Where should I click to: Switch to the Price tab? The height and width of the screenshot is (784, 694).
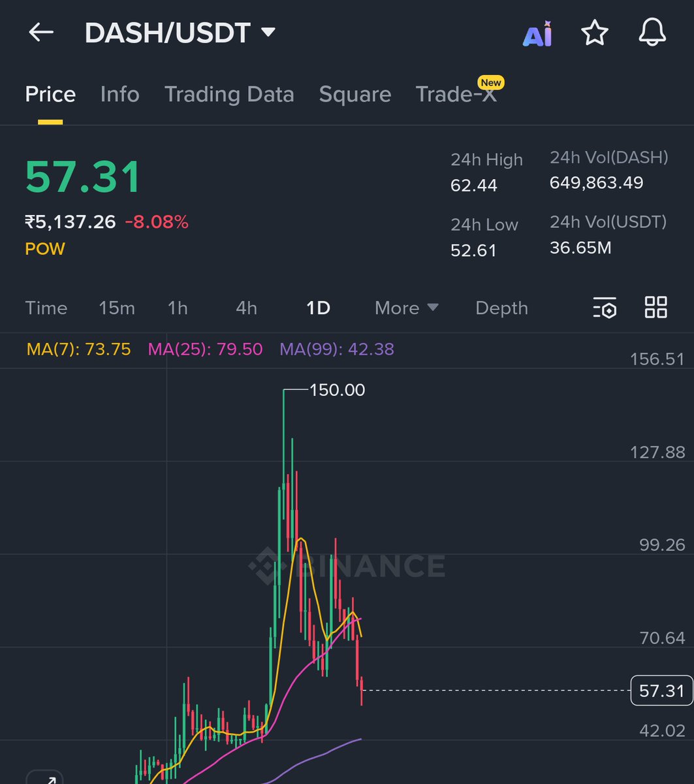coord(50,94)
